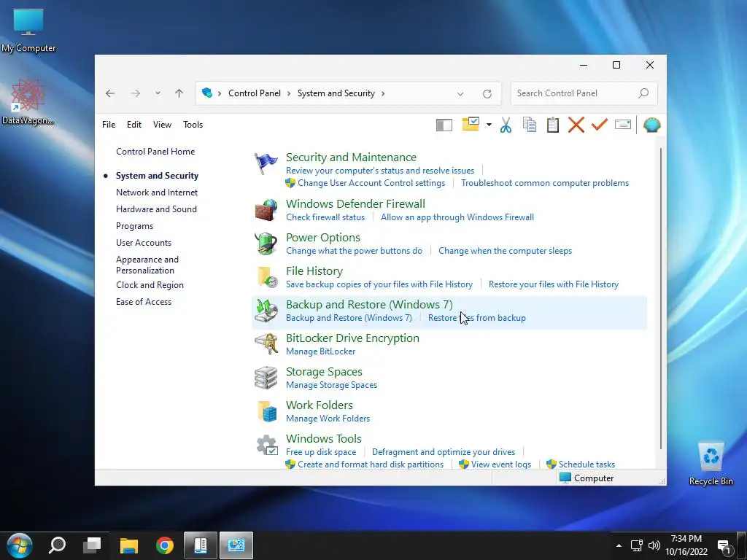This screenshot has width=747, height=560.
Task: Open User Accounts category
Action: tap(144, 242)
